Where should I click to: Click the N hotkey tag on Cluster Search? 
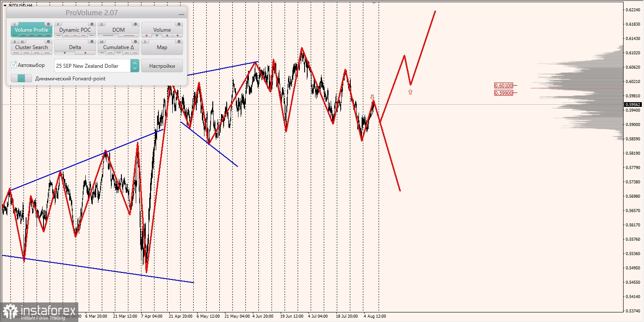point(22,42)
